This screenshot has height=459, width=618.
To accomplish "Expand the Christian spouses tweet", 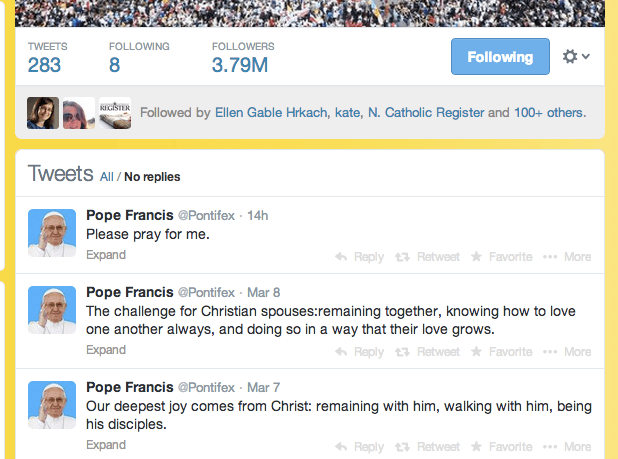I will 106,350.
